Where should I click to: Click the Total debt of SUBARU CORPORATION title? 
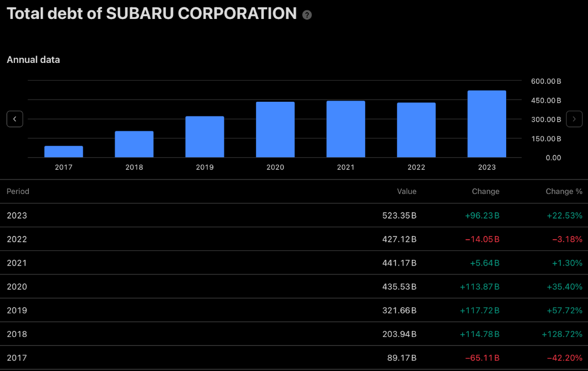(152, 14)
